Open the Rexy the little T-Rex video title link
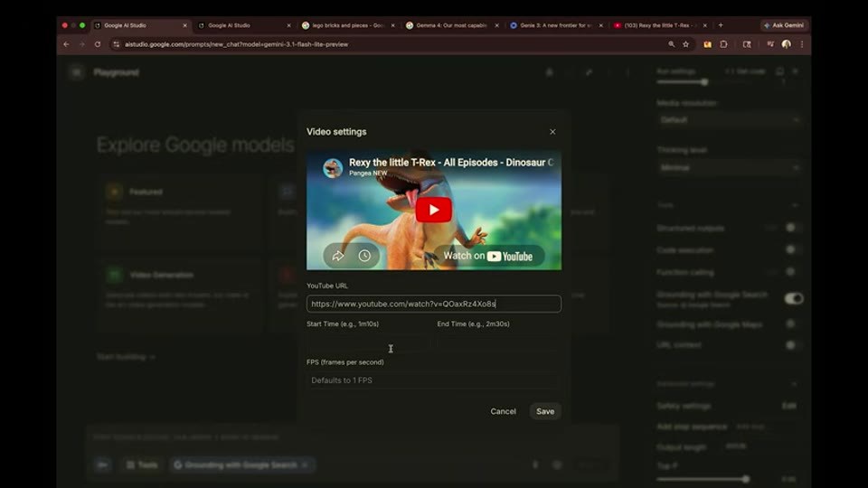Screen dimensions: 868x488 [450, 162]
